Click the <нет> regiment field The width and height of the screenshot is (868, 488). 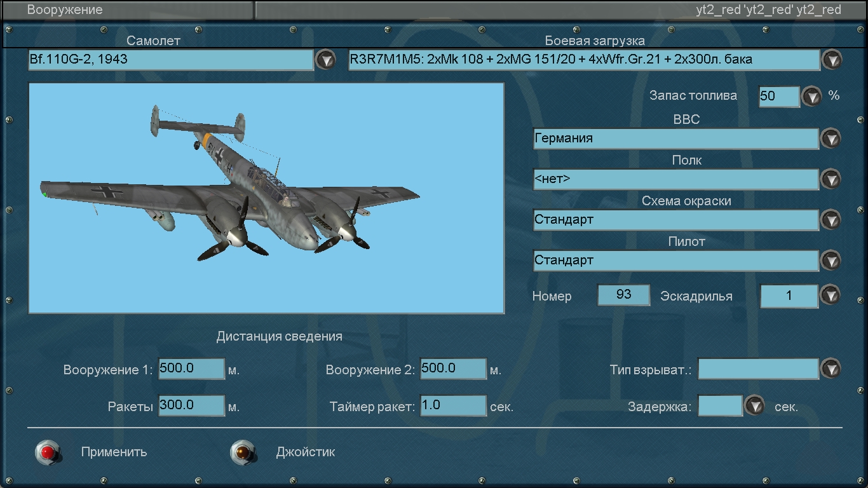(676, 179)
